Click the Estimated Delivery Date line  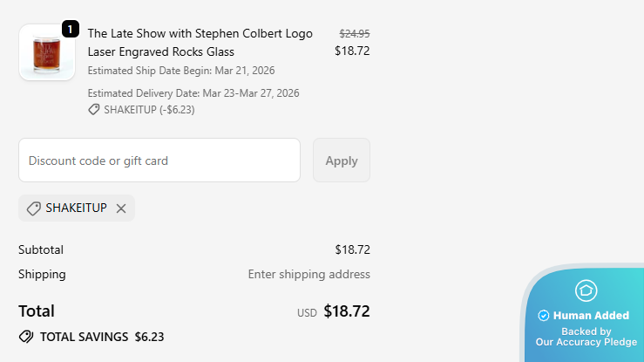193,92
